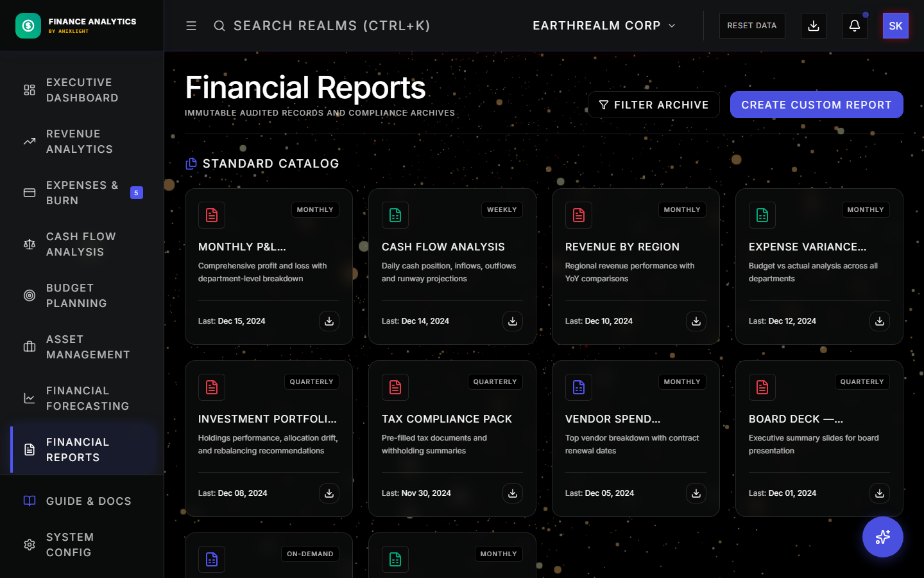Image resolution: width=924 pixels, height=578 pixels.
Task: Download the Expense Variance report
Action: pyautogui.click(x=880, y=321)
